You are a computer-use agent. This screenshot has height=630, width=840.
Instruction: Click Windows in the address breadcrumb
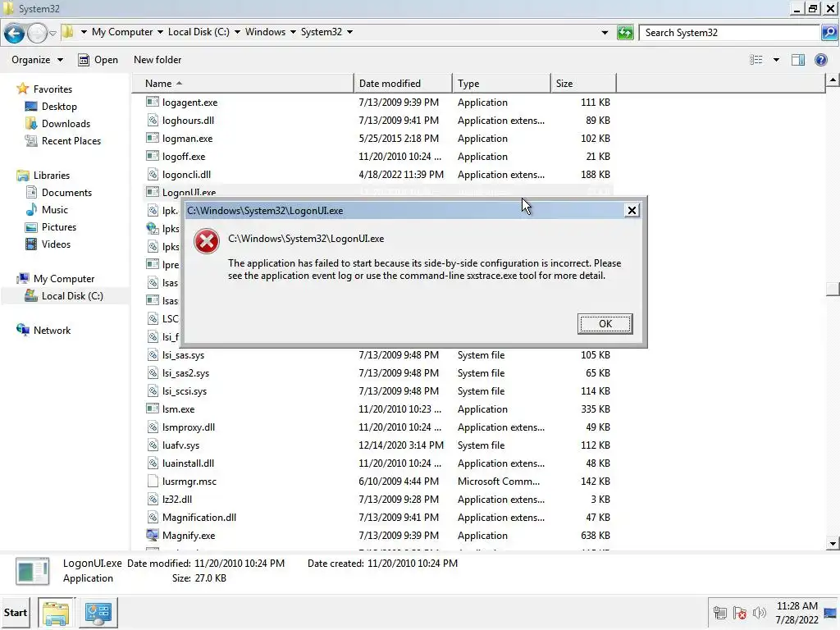tap(265, 32)
